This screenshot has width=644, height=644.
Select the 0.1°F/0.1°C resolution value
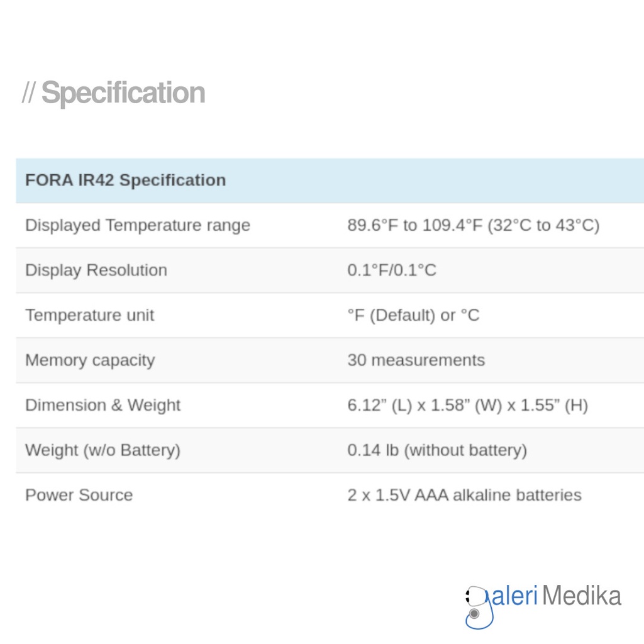click(391, 270)
